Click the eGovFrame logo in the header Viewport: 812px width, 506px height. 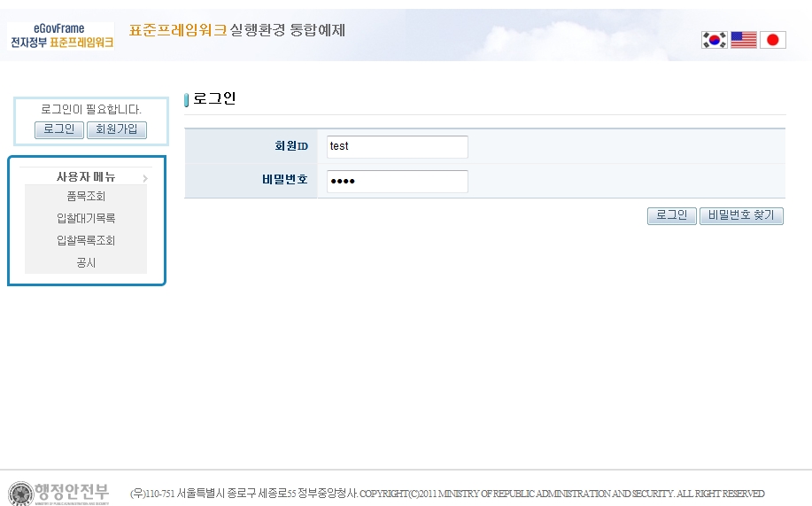click(x=61, y=35)
